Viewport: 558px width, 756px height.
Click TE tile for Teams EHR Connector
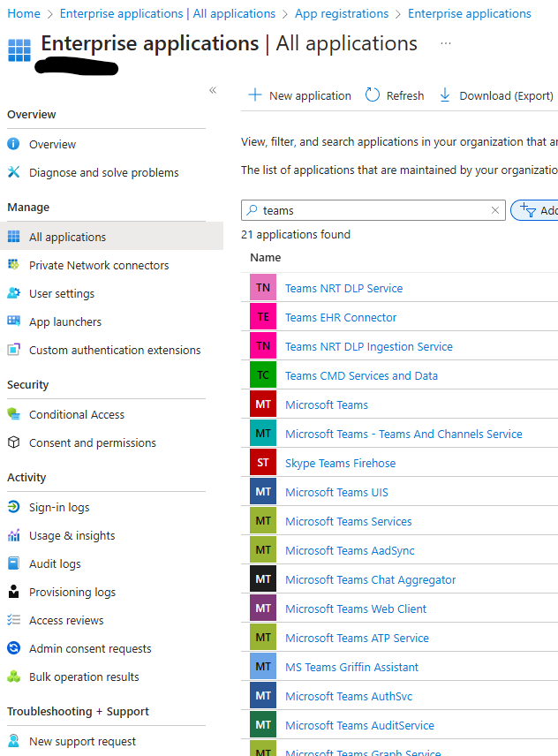[x=263, y=317]
